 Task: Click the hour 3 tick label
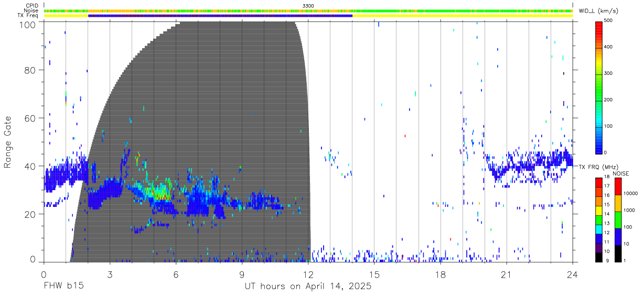pos(110,273)
